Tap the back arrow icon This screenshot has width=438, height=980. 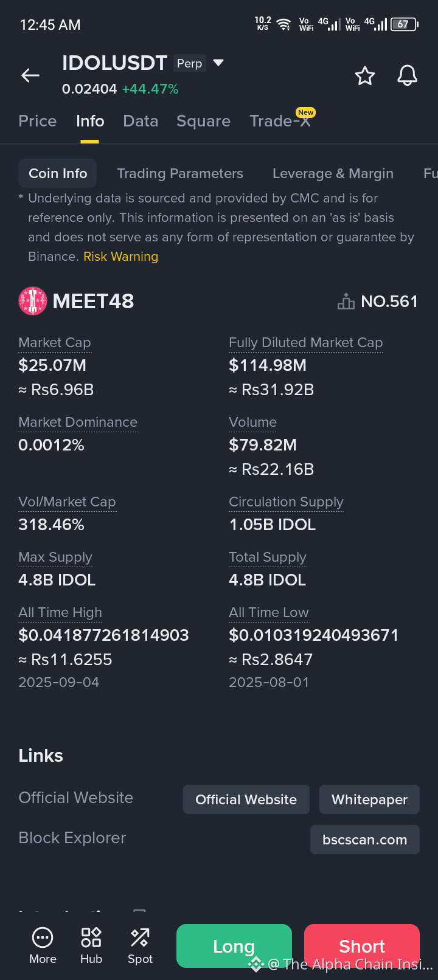30,75
